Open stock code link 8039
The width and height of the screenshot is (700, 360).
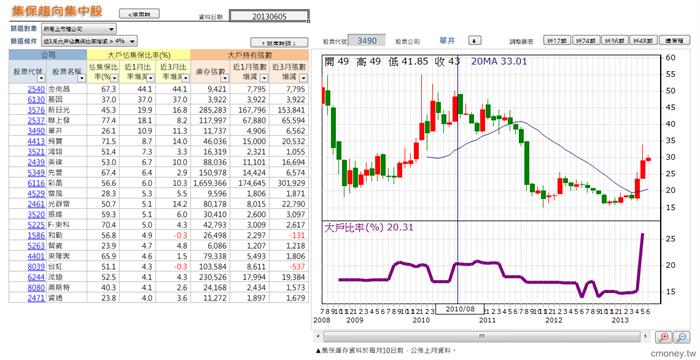(x=36, y=267)
